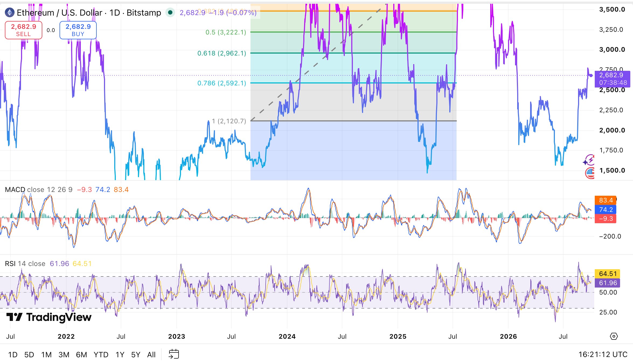The height and width of the screenshot is (364, 633).
Task: Select the 1M time range
Action: 46,355
